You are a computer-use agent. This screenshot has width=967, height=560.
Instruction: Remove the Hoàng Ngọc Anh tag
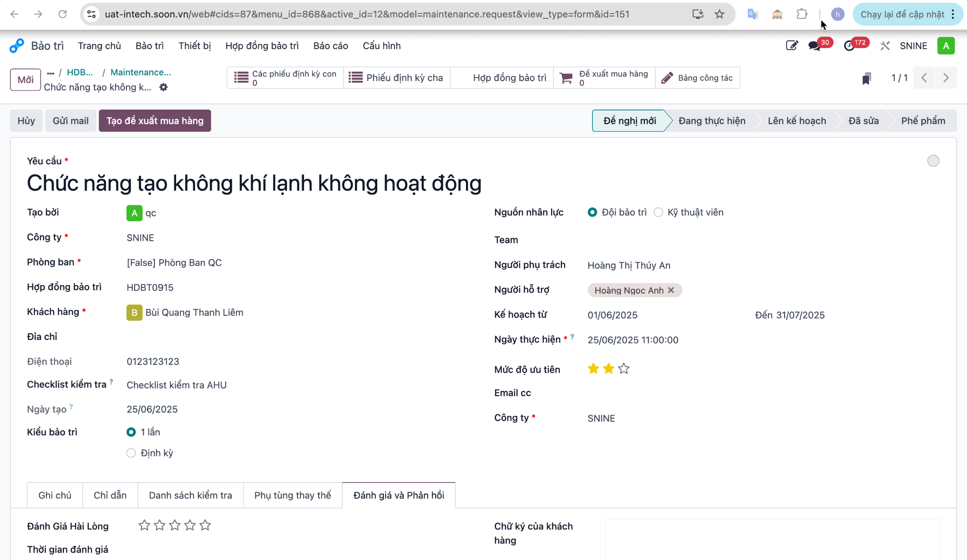[671, 290]
